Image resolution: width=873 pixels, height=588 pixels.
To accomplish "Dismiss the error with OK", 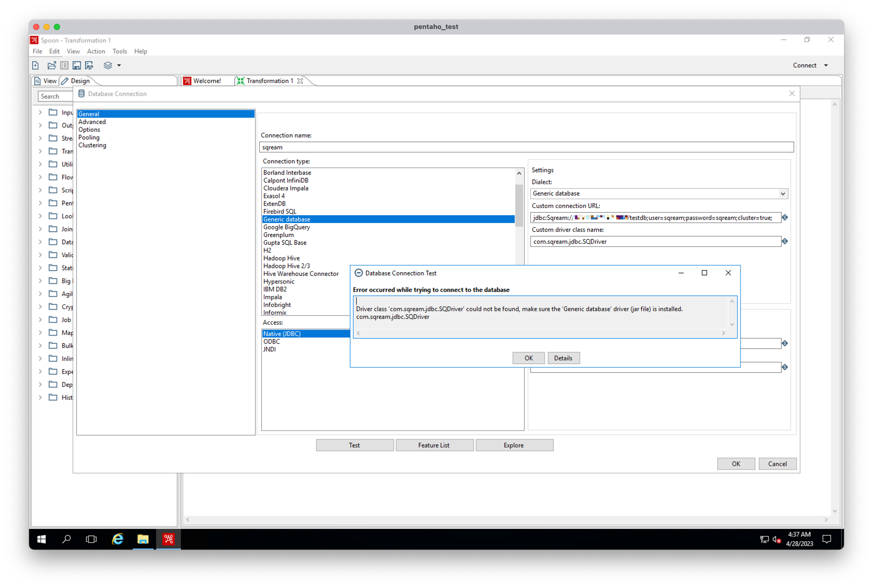I will click(x=528, y=358).
